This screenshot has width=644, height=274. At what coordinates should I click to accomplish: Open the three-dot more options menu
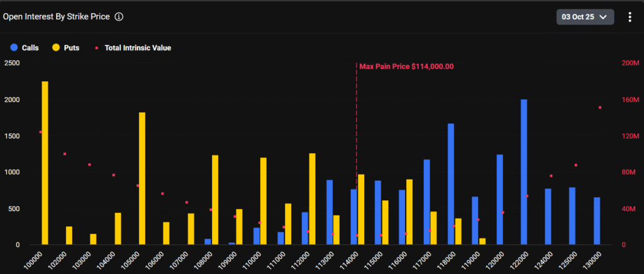pos(630,17)
